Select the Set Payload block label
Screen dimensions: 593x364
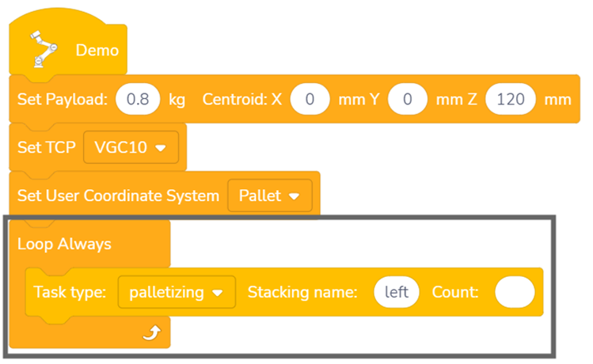point(63,100)
